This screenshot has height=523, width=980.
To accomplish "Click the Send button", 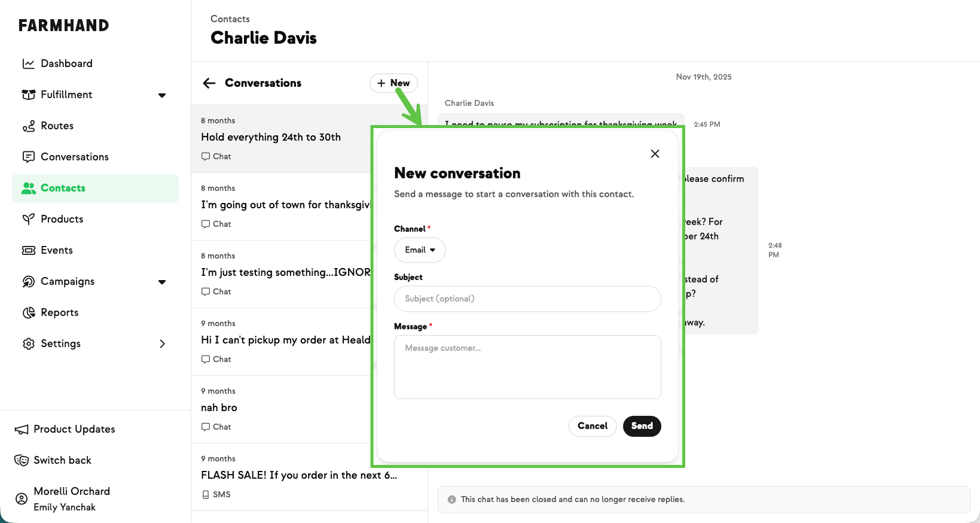I will click(642, 426).
